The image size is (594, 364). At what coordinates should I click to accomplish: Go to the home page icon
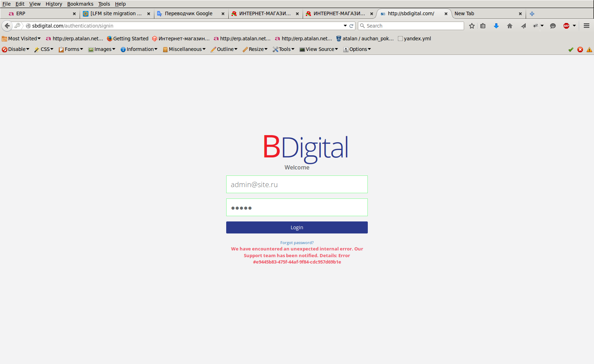pyautogui.click(x=510, y=26)
